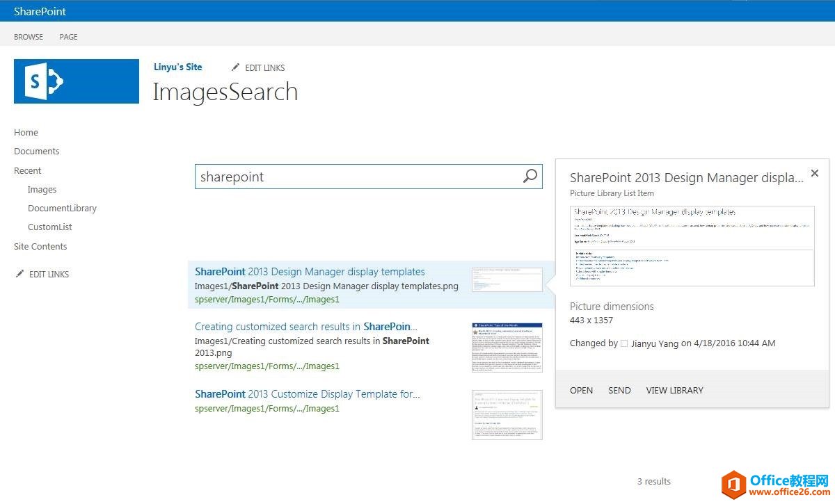Open the BROWSE ribbon tab
Screen dimensions: 835x504
pyautogui.click(x=29, y=37)
